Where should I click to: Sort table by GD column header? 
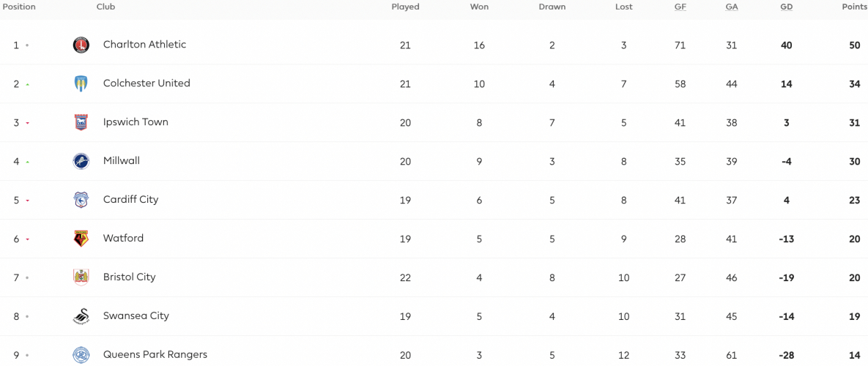coord(786,7)
